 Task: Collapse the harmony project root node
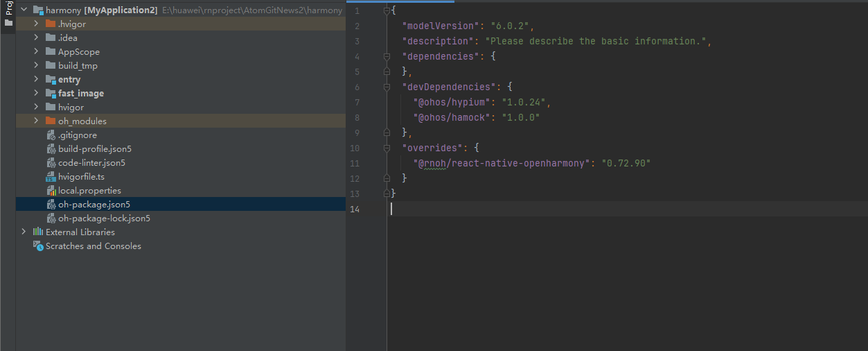(24, 10)
